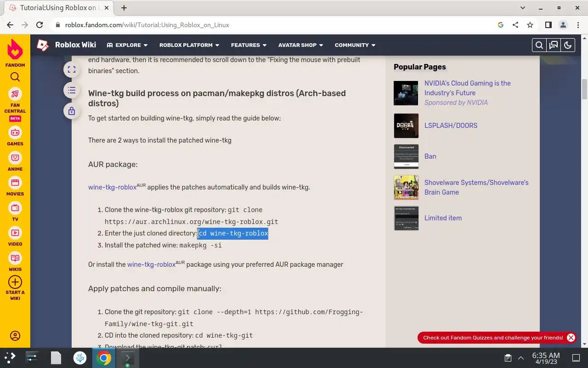Open the Ban popular page link
588x368 pixels.
click(430, 156)
